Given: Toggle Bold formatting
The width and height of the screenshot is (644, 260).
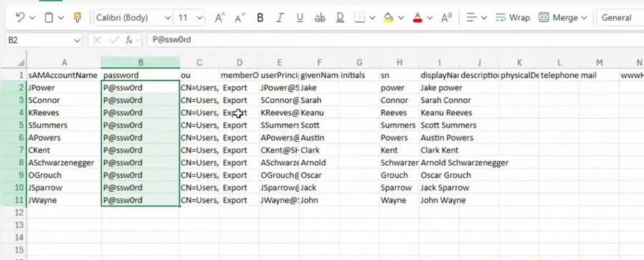Looking at the screenshot, I should [x=260, y=18].
